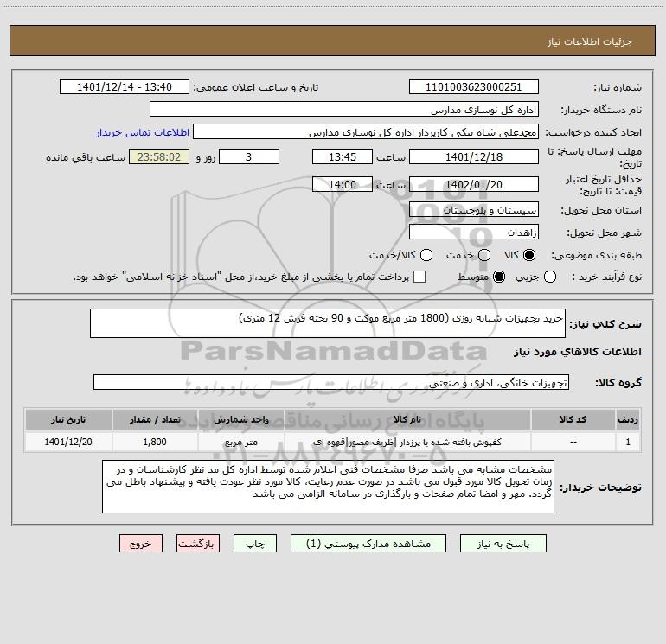Click the مشاهده مدارک پیوستی (1) button
Screen dimensions: 666x644
pos(368,544)
